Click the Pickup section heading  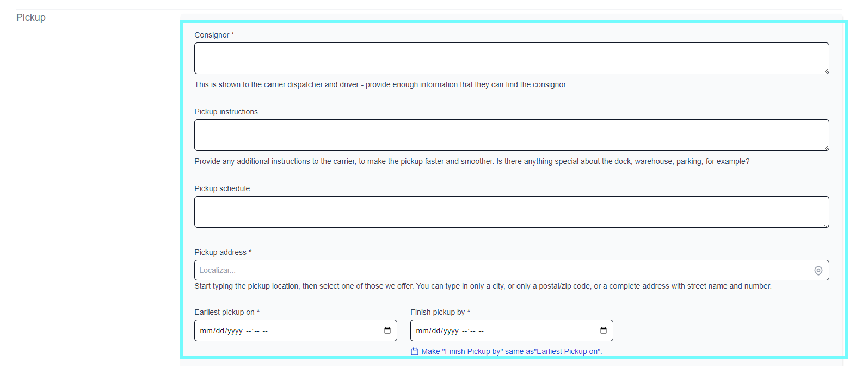(x=31, y=17)
